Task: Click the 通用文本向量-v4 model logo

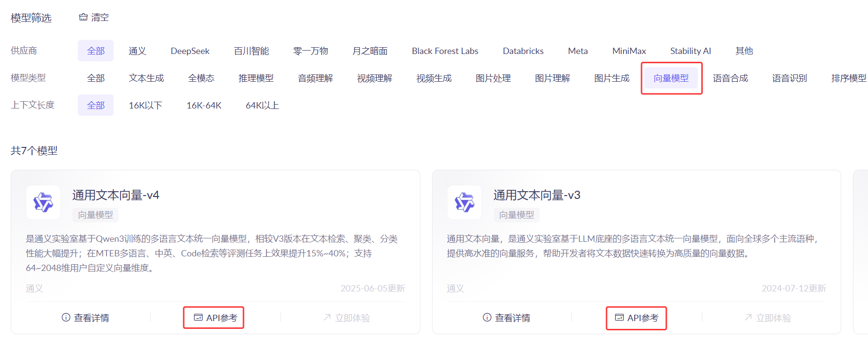Action: coord(43,202)
